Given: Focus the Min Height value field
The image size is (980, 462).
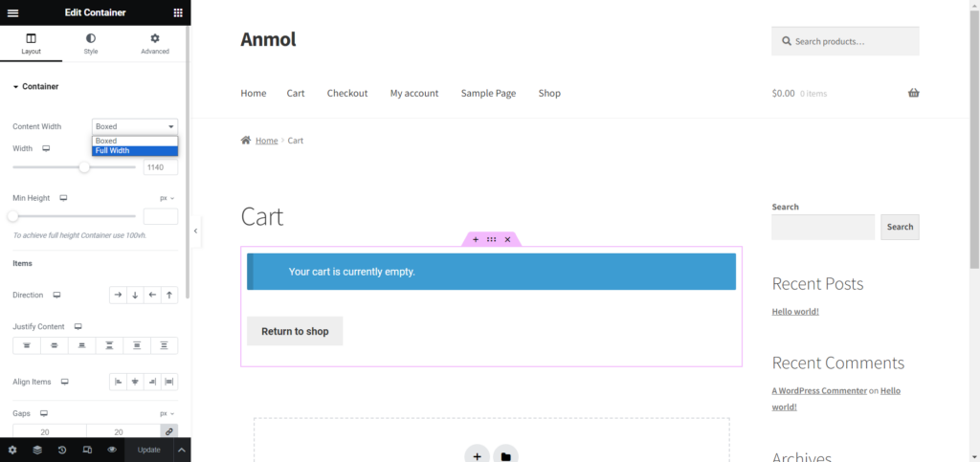Looking at the screenshot, I should 161,216.
